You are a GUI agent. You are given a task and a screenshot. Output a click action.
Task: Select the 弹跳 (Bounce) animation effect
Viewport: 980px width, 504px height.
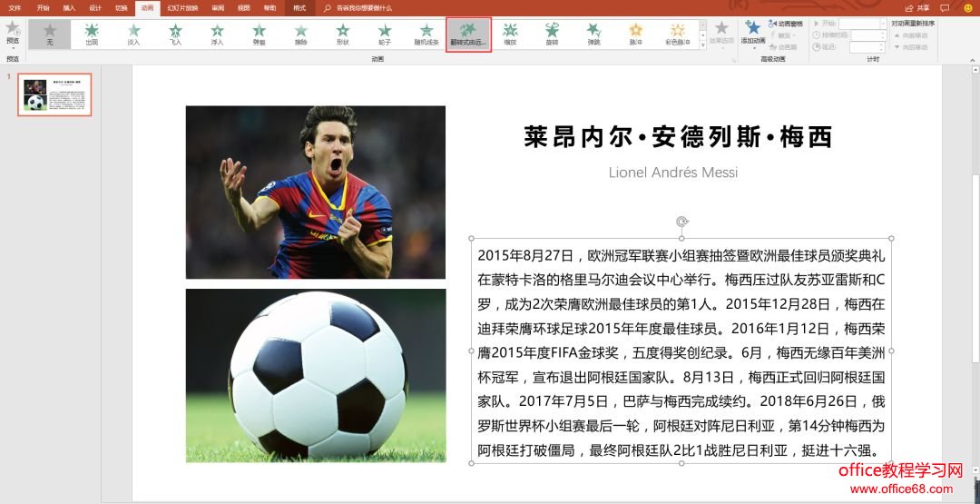[x=593, y=34]
